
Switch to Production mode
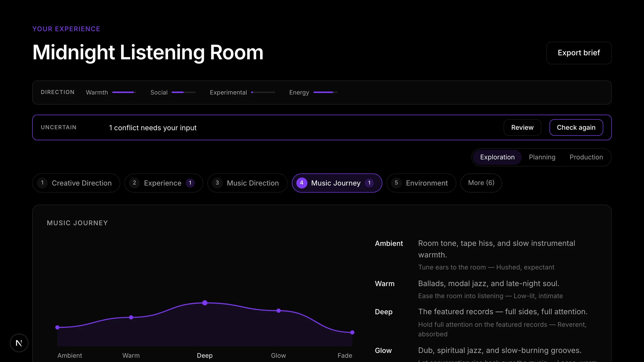coord(586,157)
